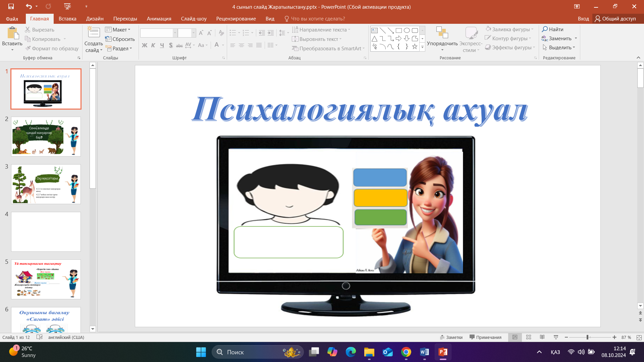Viewport: 644px width, 362px height.
Task: Open PowerPoint from the Windows taskbar
Action: (x=443, y=352)
